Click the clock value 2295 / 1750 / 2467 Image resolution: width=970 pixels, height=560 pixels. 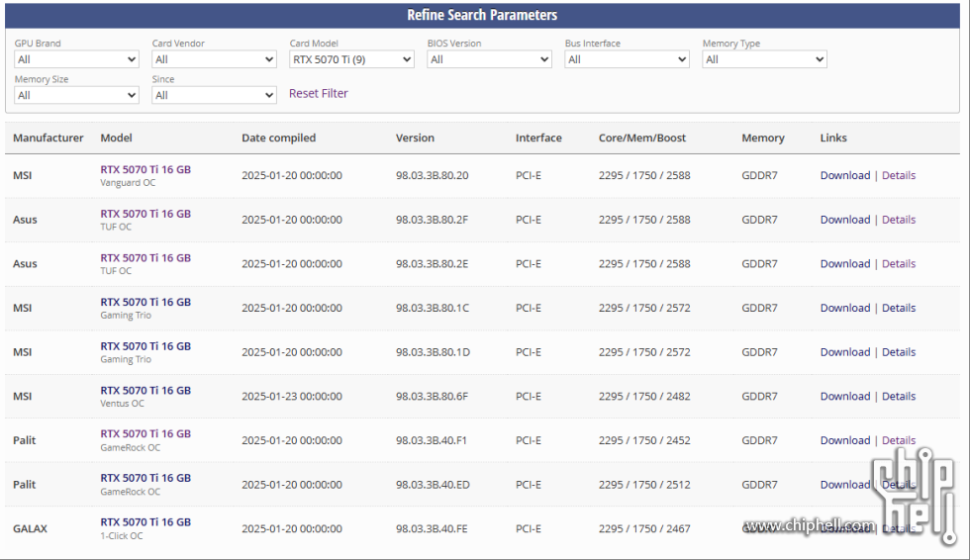coord(644,529)
